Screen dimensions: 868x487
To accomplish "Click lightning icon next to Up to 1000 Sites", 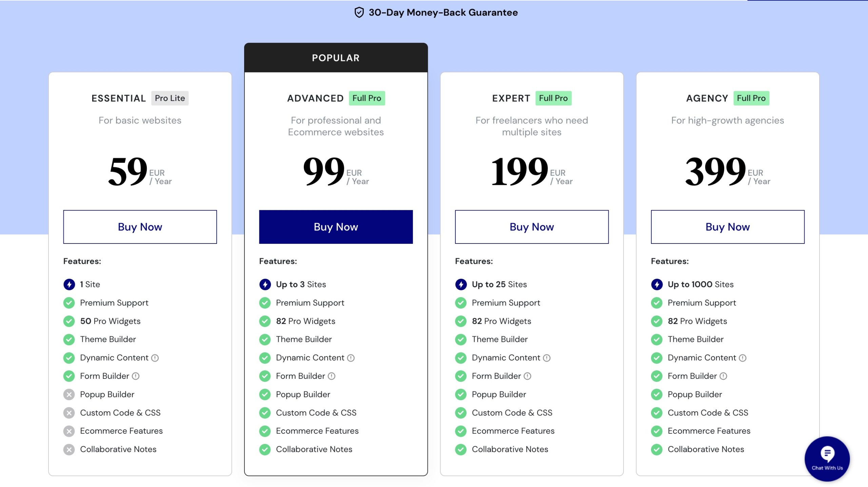I will pos(657,284).
